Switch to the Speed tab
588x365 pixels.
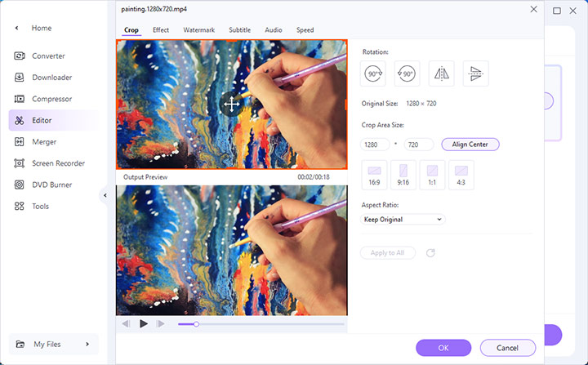pyautogui.click(x=305, y=30)
